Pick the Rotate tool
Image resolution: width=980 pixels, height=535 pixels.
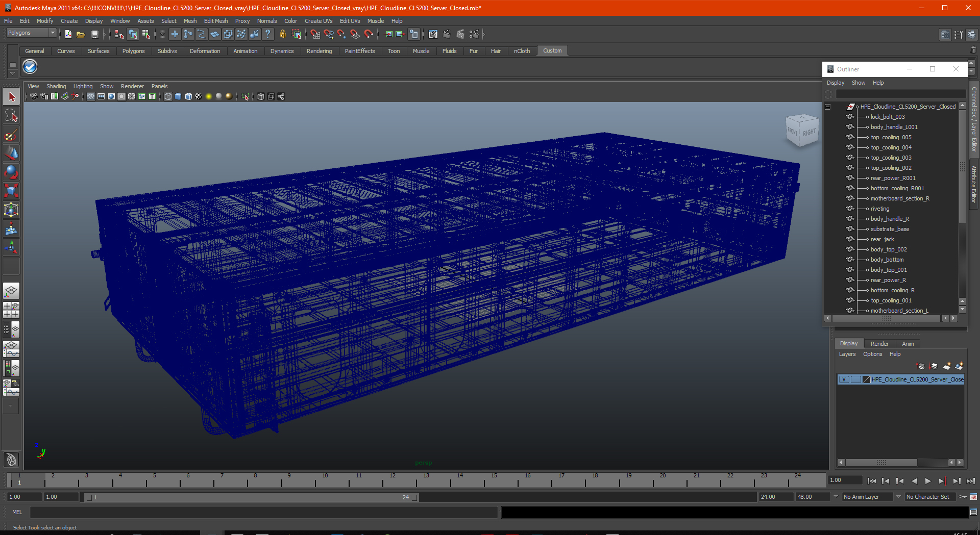click(x=11, y=172)
